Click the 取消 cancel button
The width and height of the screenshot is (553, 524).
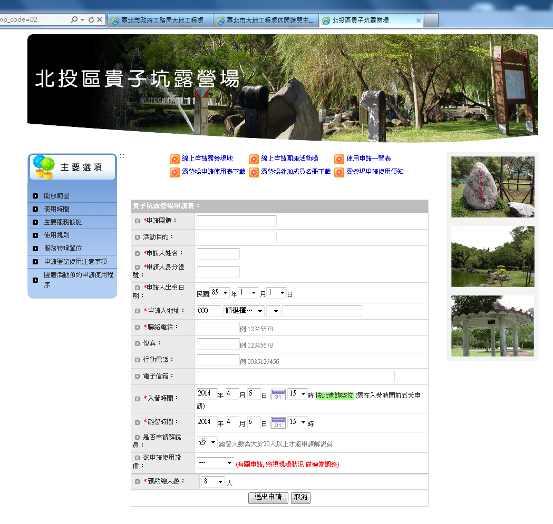[x=300, y=498]
